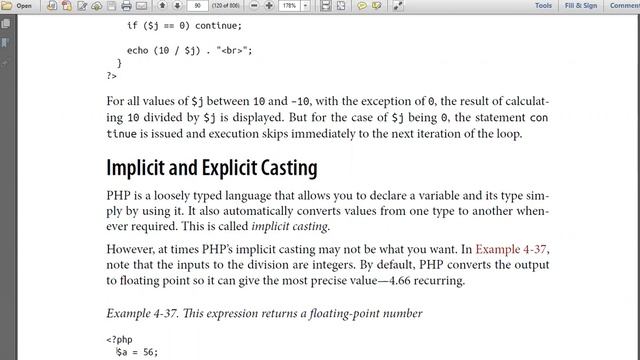
Task: Click the edit/sign document icon
Action: (x=82, y=6)
